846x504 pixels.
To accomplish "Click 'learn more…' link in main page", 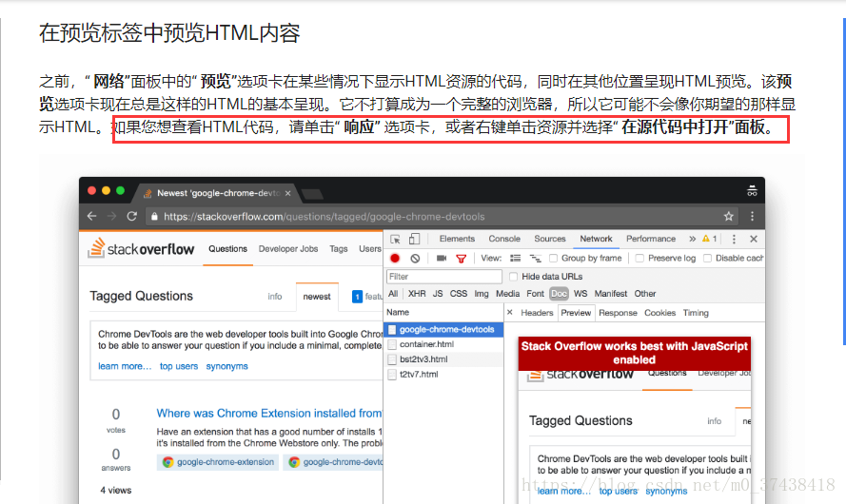I will (x=125, y=366).
